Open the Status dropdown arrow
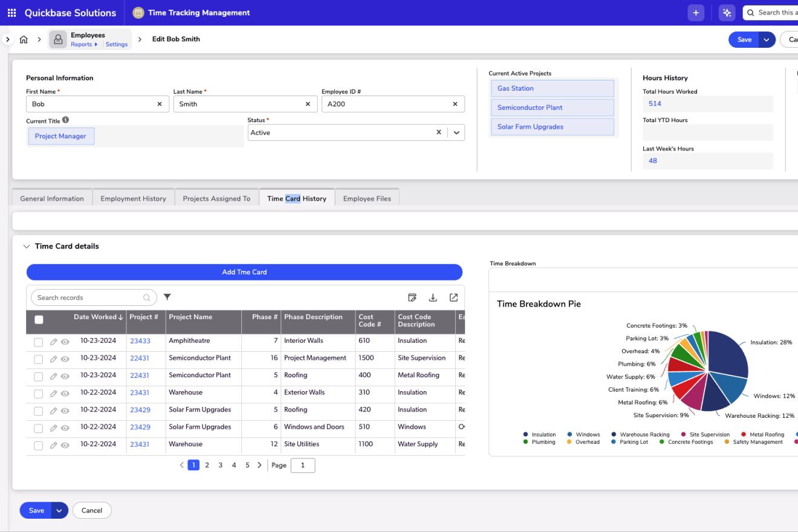The width and height of the screenshot is (798, 532). coord(456,133)
